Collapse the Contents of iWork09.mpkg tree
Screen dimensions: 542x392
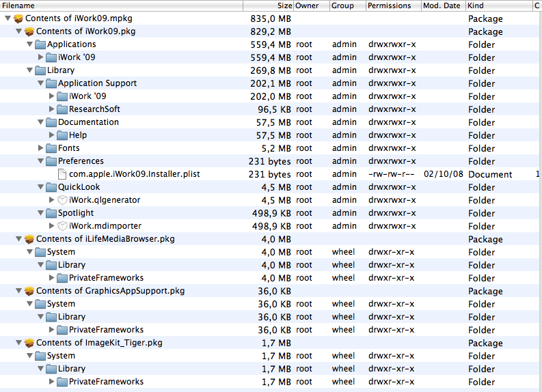point(8,18)
